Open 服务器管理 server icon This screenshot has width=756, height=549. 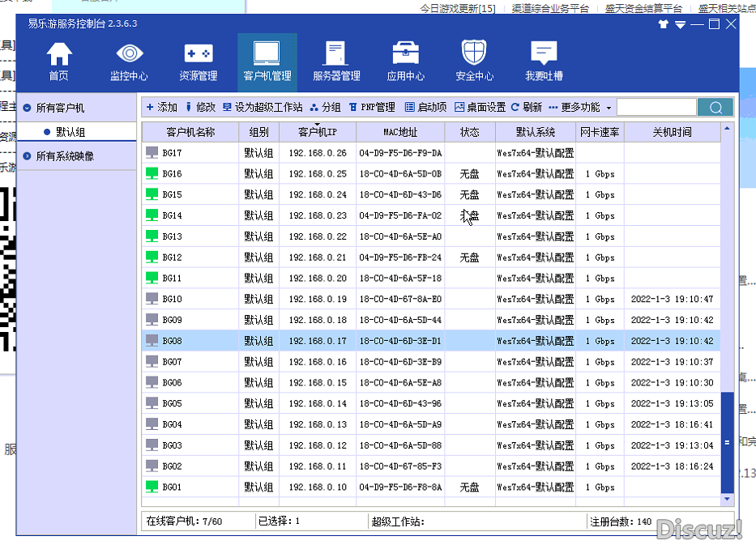[x=336, y=53]
